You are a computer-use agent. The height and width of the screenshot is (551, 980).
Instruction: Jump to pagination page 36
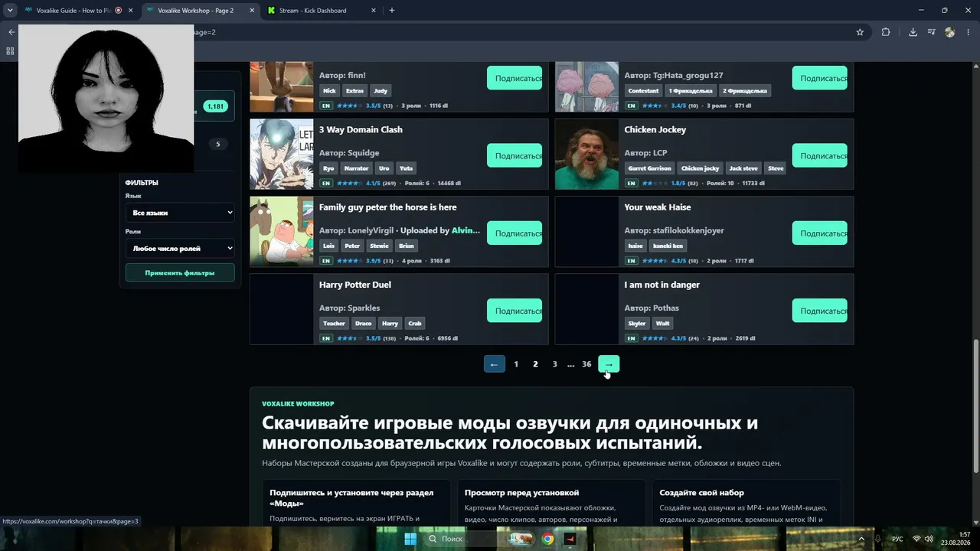click(586, 364)
